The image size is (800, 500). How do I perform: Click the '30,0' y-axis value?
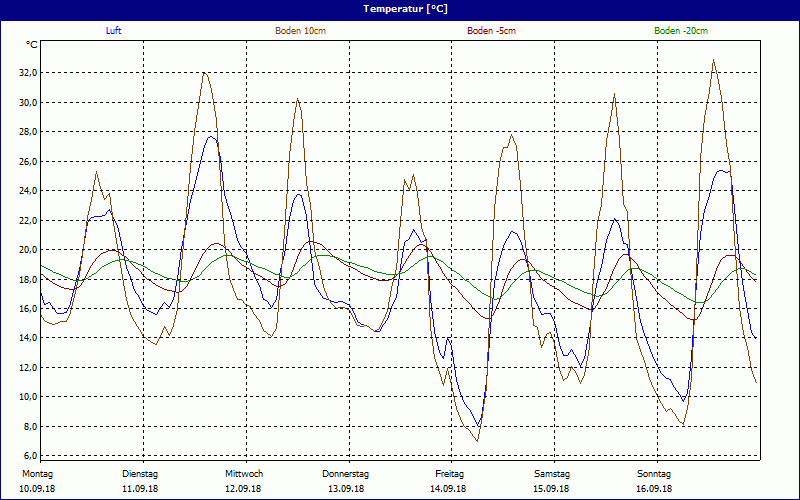tap(28, 103)
